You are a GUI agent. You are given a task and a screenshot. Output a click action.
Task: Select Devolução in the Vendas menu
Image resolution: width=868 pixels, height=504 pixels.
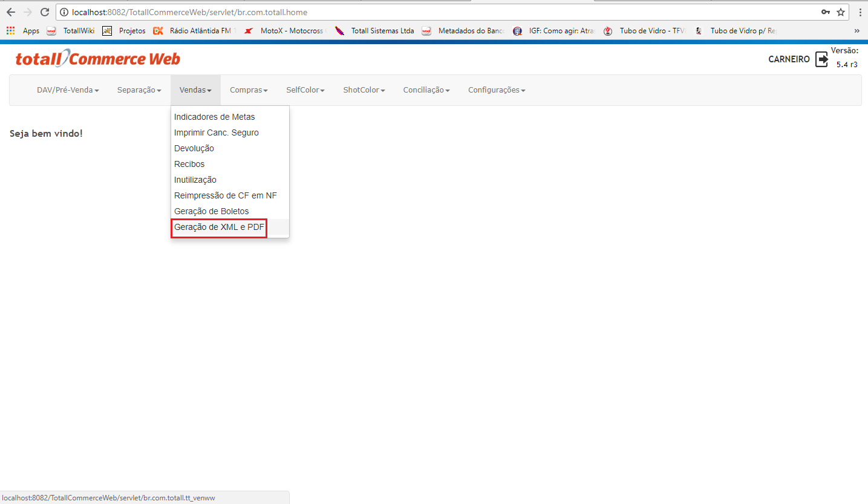(230, 148)
